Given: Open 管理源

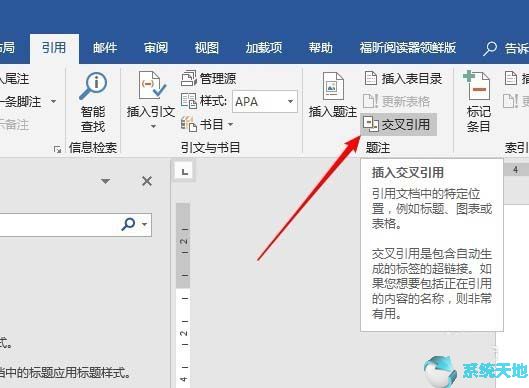Looking at the screenshot, I should (x=208, y=79).
